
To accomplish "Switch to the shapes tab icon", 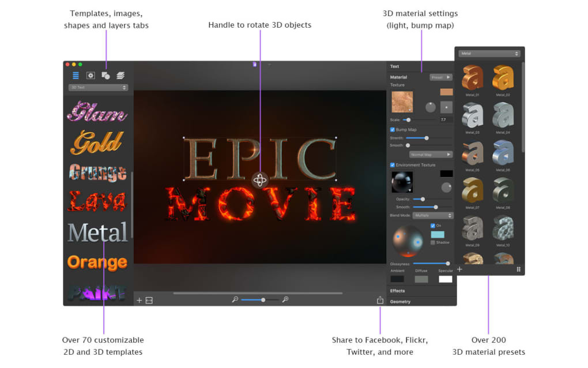I will coord(105,76).
